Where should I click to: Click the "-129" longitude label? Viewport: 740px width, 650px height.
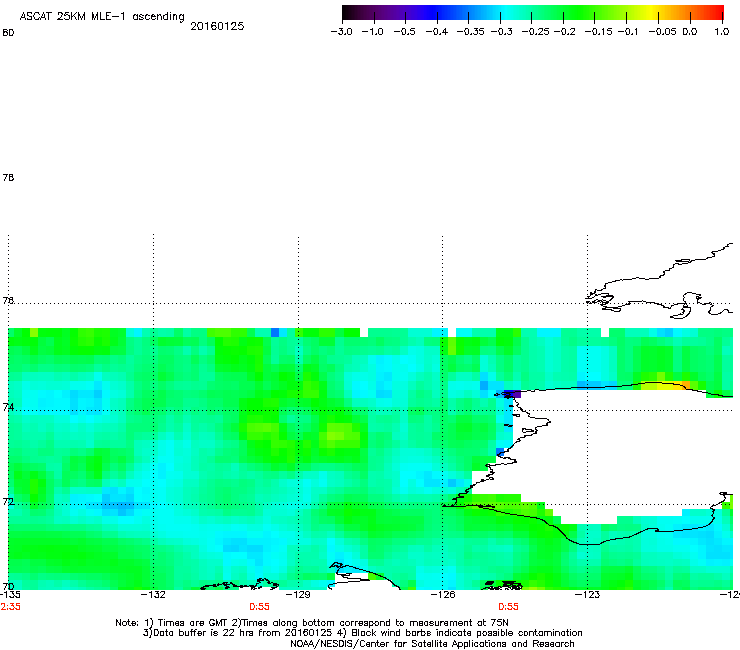pos(299,595)
